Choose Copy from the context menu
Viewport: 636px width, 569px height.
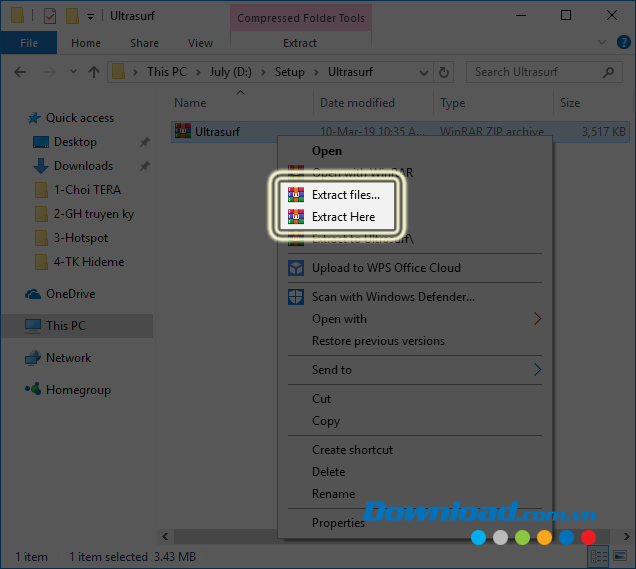point(415,421)
